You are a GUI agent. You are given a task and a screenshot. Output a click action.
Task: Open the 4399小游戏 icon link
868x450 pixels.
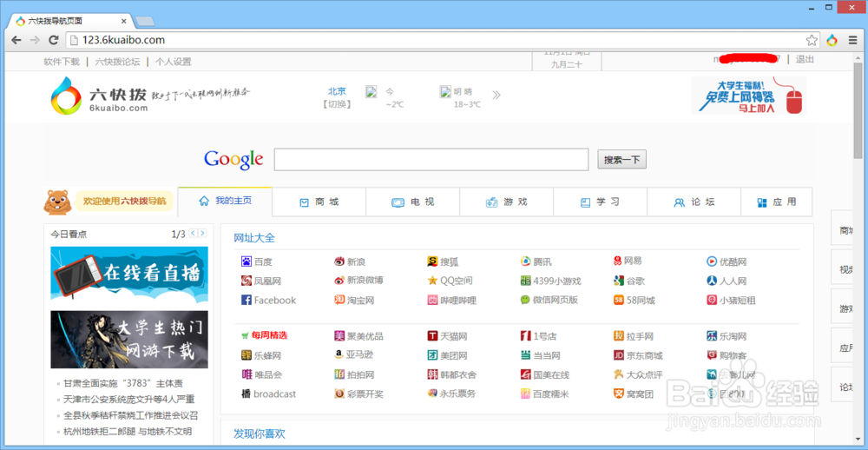[525, 281]
